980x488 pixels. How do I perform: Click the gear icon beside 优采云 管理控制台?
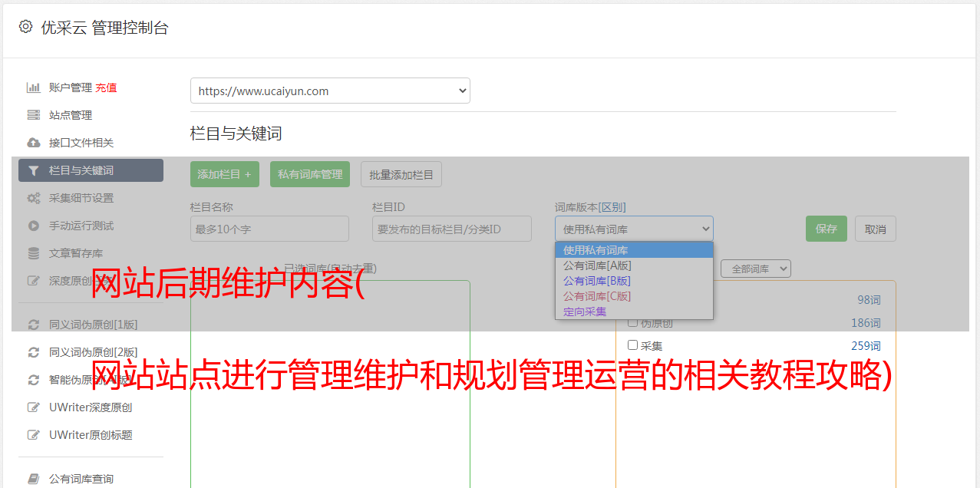tap(25, 27)
